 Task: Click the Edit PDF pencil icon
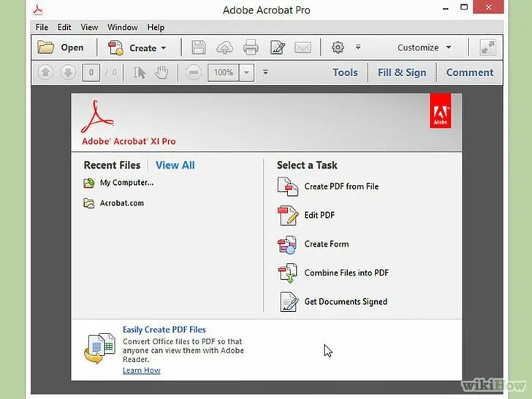(x=288, y=215)
